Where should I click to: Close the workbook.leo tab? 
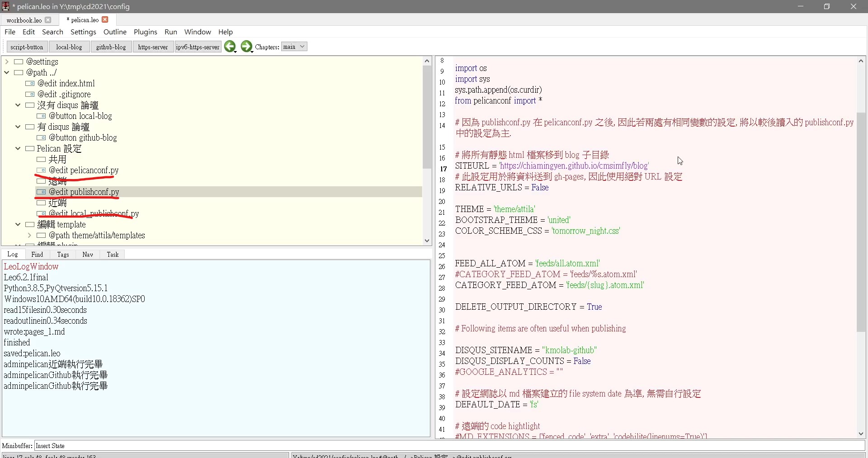click(x=48, y=20)
